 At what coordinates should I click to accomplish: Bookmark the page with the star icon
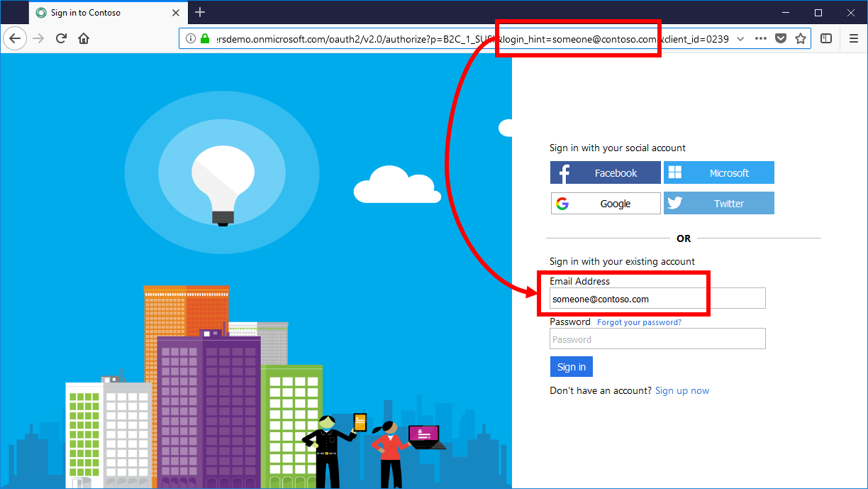[801, 38]
